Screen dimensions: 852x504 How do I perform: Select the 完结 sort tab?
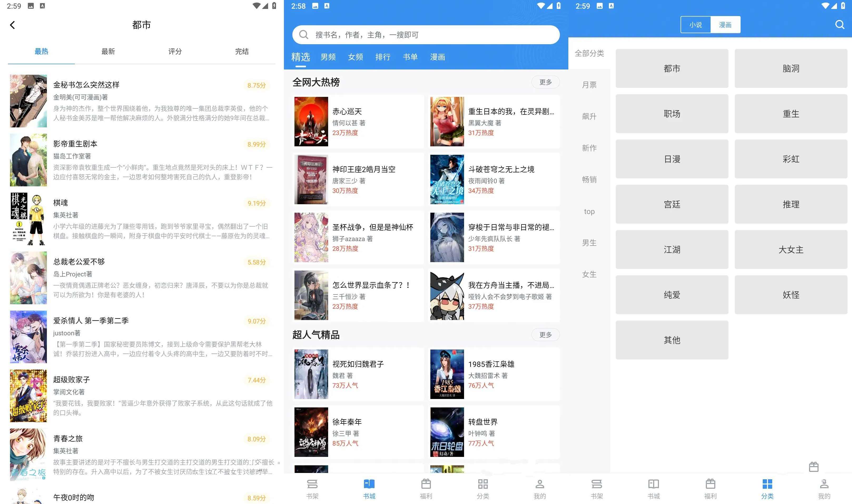tap(242, 51)
